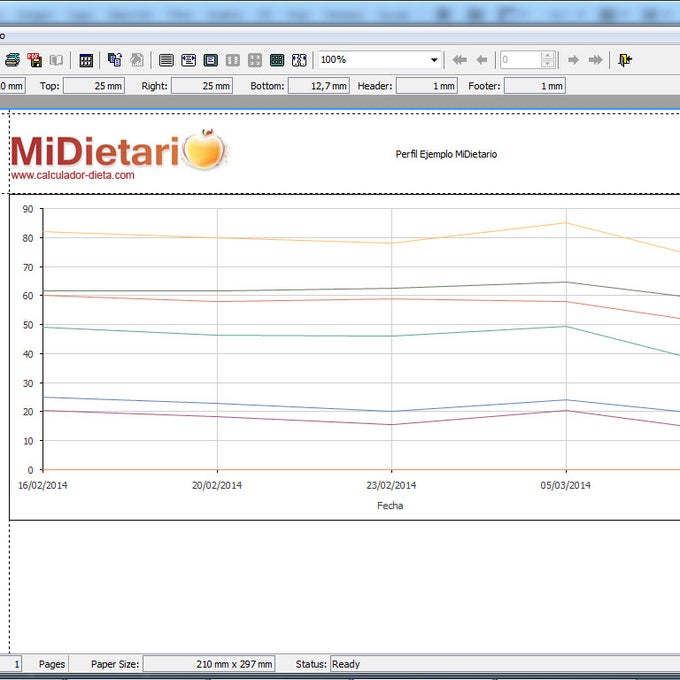
Task: Go to the next page arrow
Action: click(x=573, y=60)
